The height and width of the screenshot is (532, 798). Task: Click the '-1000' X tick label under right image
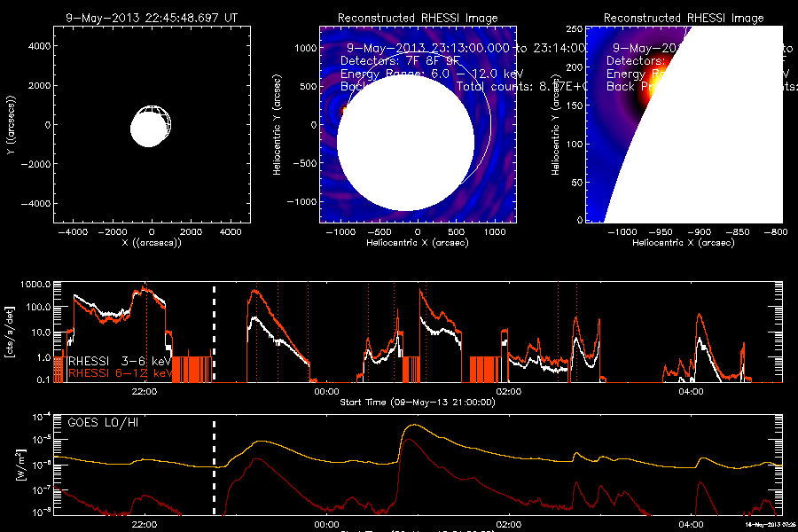point(622,232)
